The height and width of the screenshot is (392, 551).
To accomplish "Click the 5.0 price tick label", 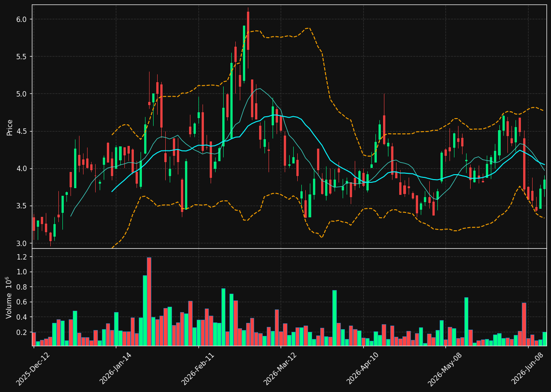I will [x=22, y=94].
